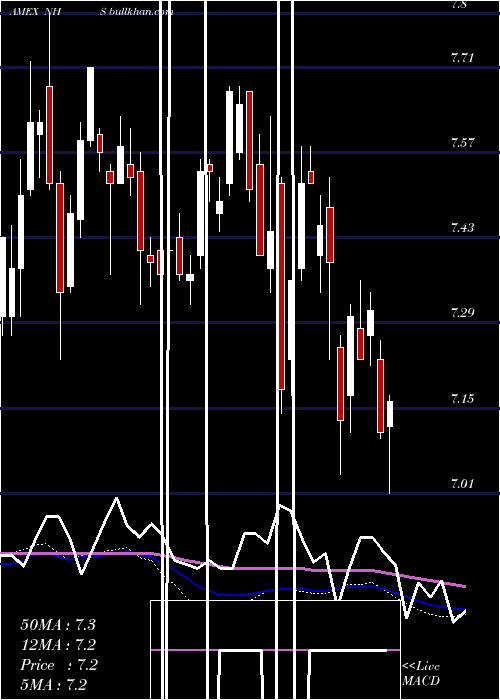Click the AMEX NH ticker header
This screenshot has height=700, width=500.
pos(36,12)
